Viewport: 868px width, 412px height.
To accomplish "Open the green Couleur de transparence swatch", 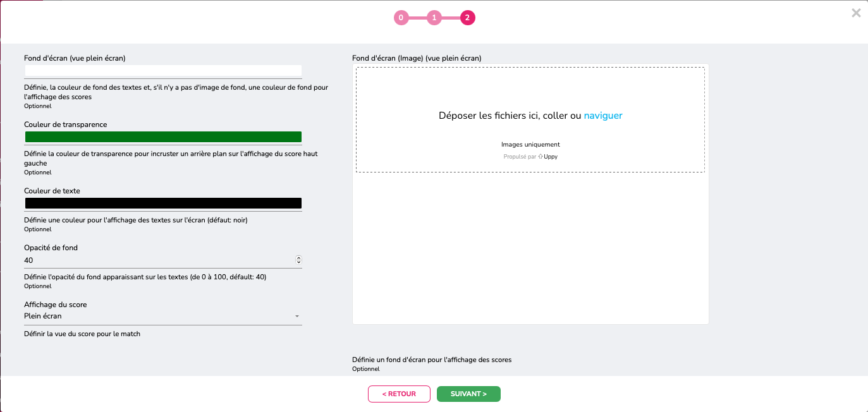I will (x=163, y=137).
